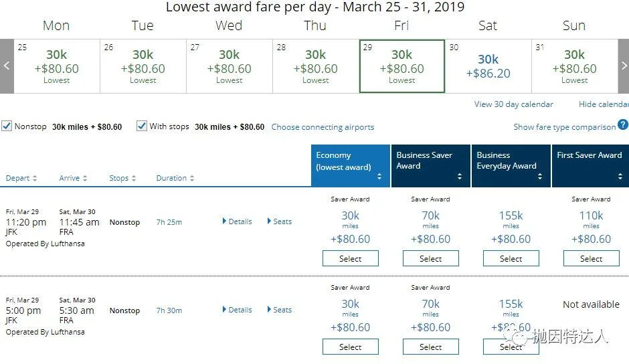
Task: Uncheck the Nonstop filter checkbox
Action: click(7, 126)
